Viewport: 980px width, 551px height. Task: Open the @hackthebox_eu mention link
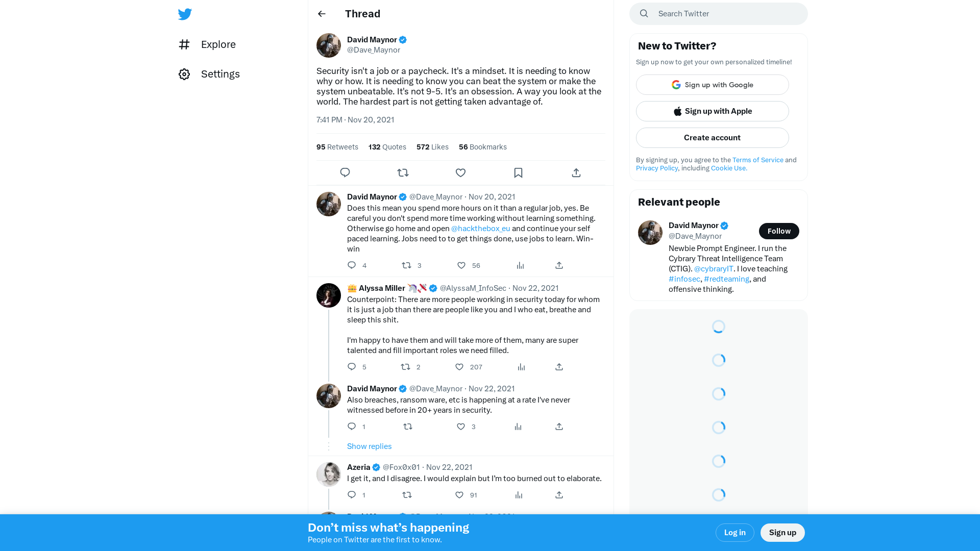point(480,229)
